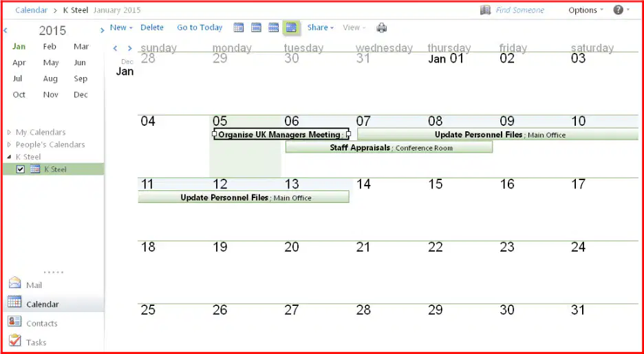The height and width of the screenshot is (354, 644).
Task: Select day 23 in the calendar
Action: click(532, 272)
